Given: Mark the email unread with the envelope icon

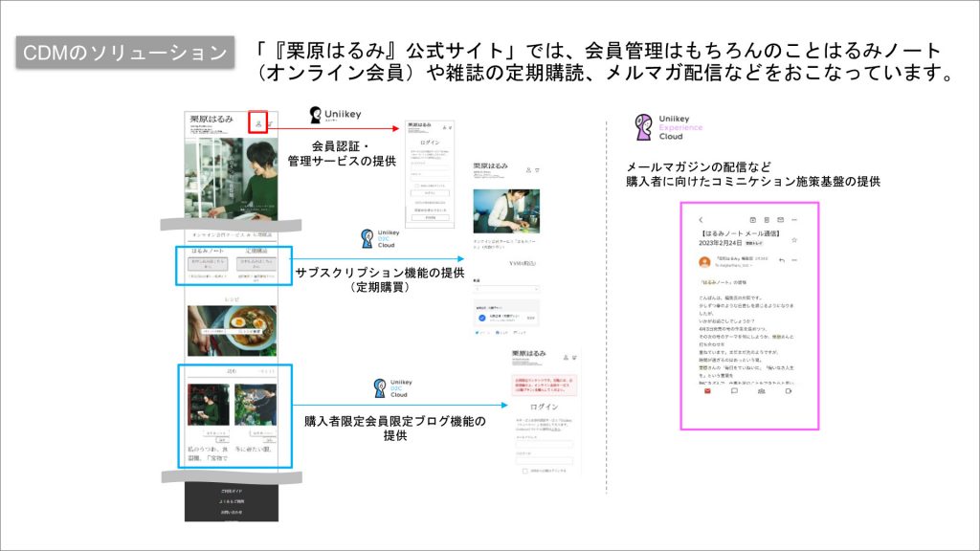Looking at the screenshot, I should [x=781, y=220].
